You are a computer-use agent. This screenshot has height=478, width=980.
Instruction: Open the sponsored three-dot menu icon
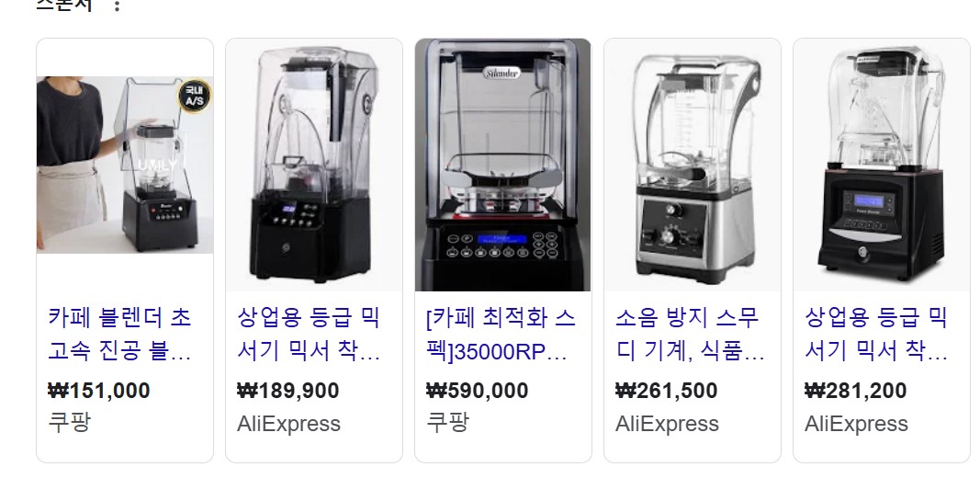tap(117, 5)
